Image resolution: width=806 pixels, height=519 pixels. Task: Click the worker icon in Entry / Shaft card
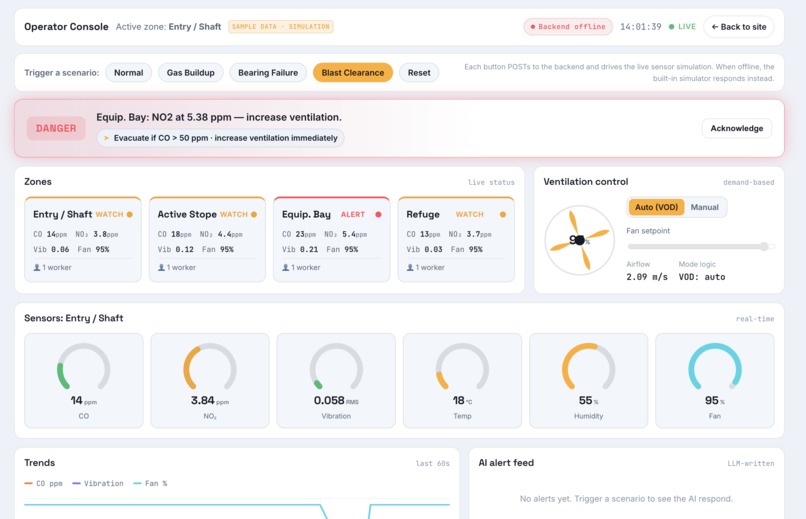point(36,267)
